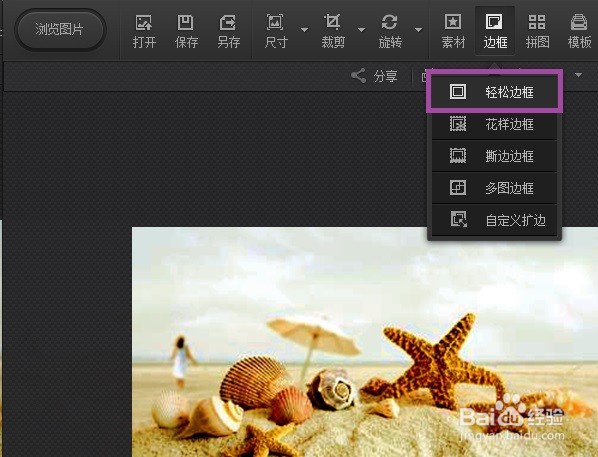Expand the 裁剪 dropdown arrow
This screenshot has width=598, height=457.
click(x=361, y=30)
